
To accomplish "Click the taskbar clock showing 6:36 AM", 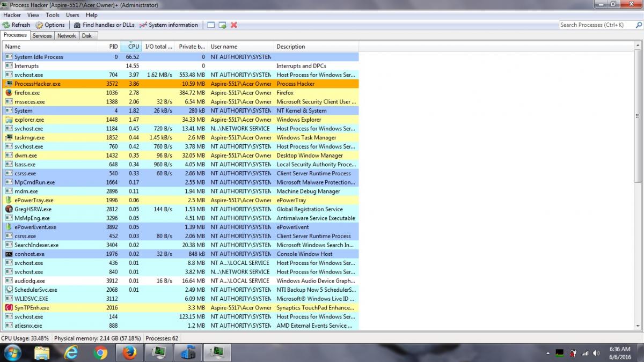I will (x=619, y=353).
